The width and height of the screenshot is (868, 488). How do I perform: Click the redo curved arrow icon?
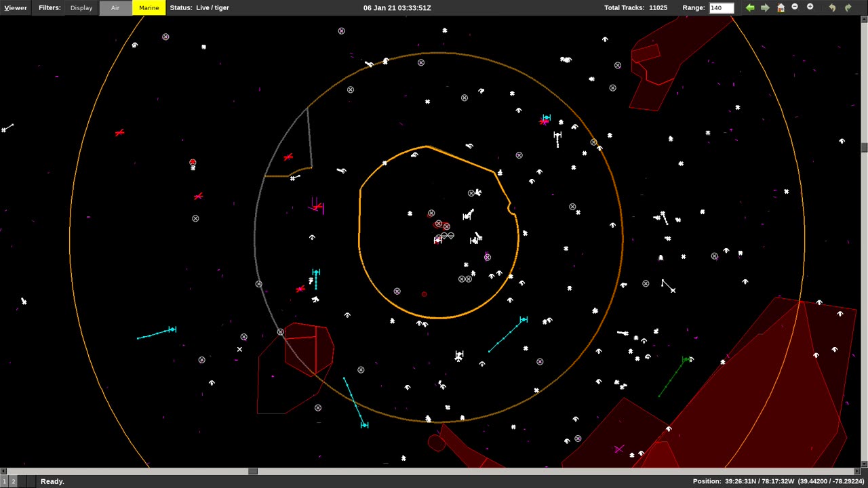pyautogui.click(x=848, y=7)
